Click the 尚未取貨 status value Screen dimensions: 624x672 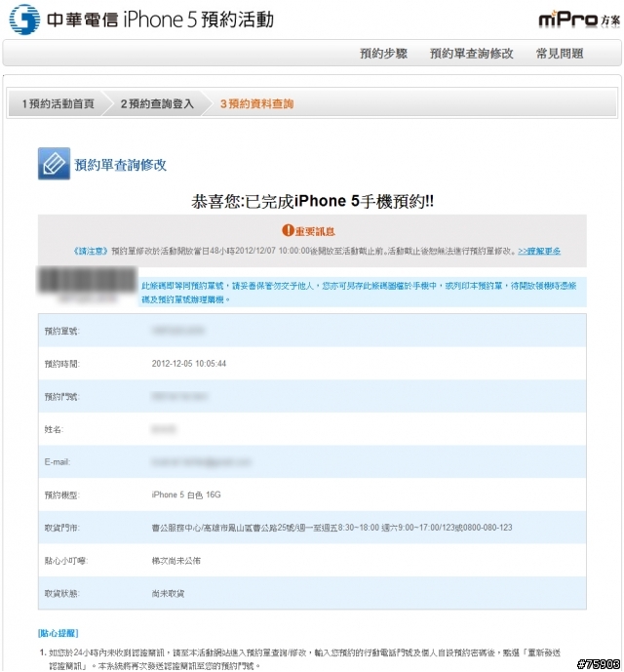pyautogui.click(x=168, y=594)
